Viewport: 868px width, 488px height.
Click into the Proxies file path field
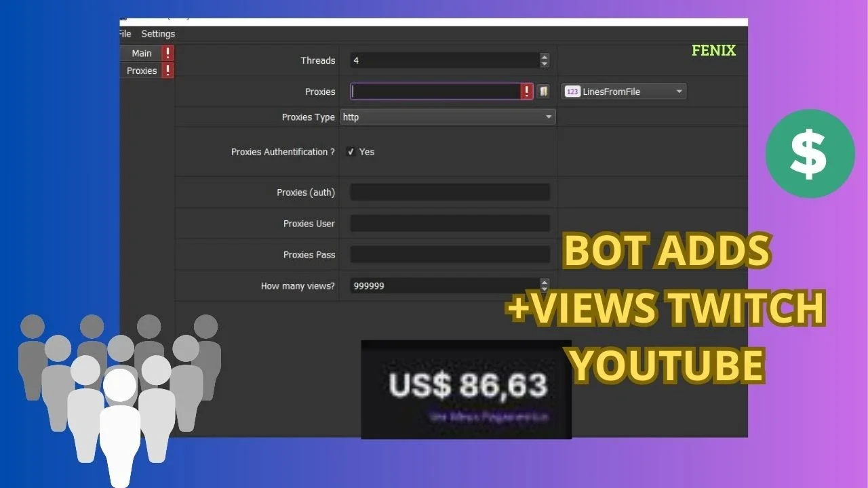(x=435, y=91)
